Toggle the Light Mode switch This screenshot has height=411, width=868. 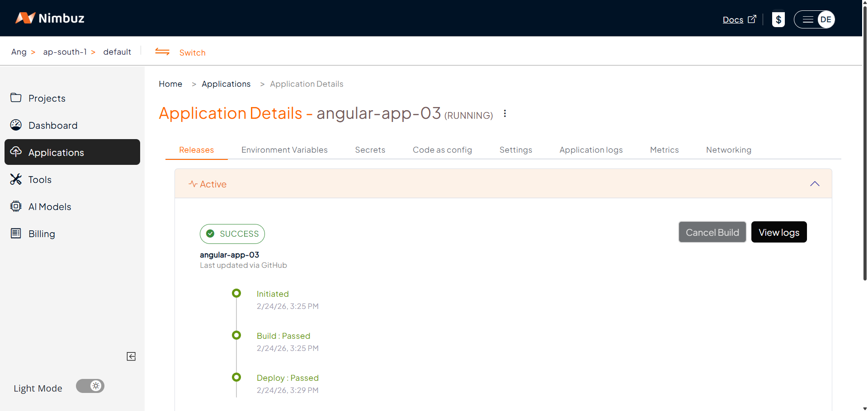pyautogui.click(x=90, y=386)
